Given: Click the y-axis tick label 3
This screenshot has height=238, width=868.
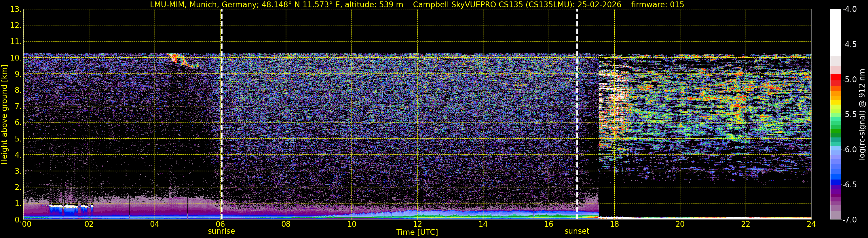Looking at the screenshot, I should [18, 171].
